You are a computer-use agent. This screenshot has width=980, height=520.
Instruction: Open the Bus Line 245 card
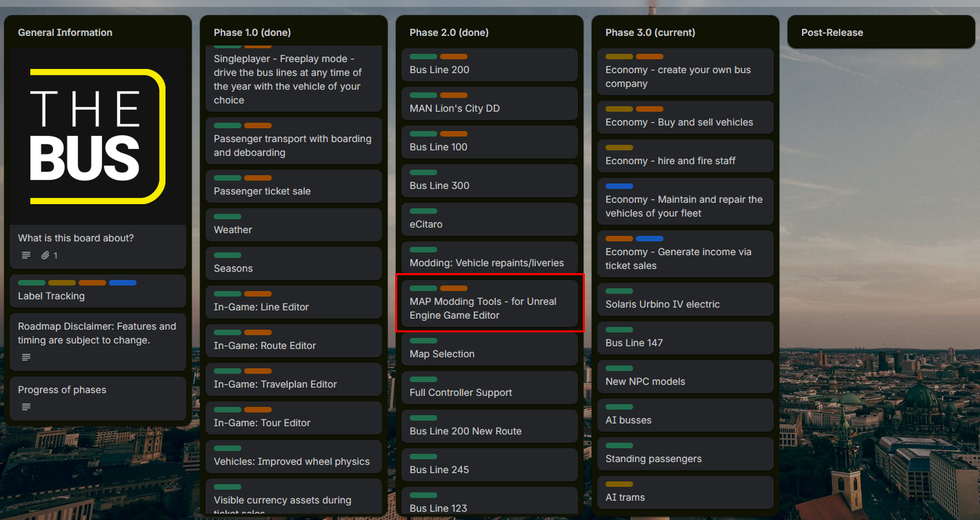(x=490, y=465)
